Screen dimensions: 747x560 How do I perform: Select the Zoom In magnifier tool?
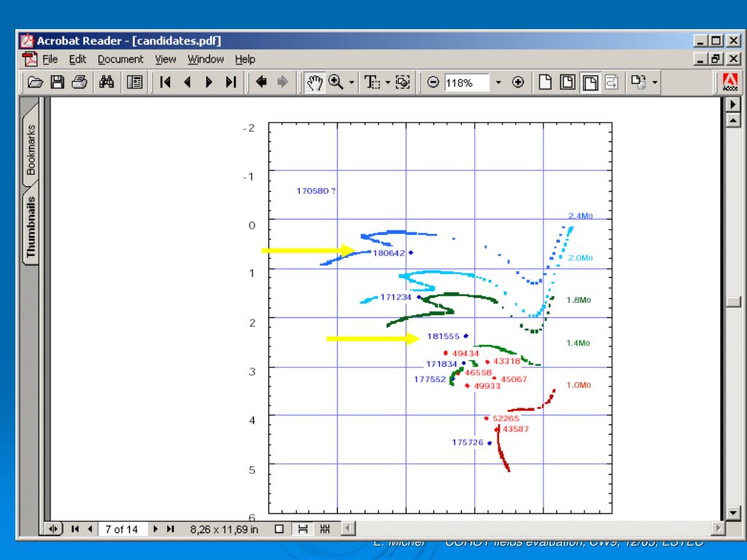pos(336,82)
